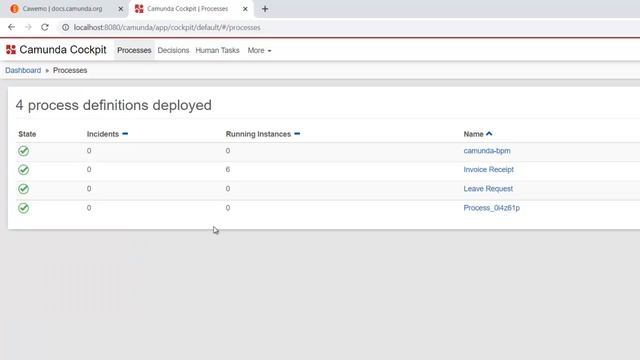This screenshot has width=640, height=360.
Task: Close the Cawemo docs.camunda.org tab
Action: coord(120,9)
